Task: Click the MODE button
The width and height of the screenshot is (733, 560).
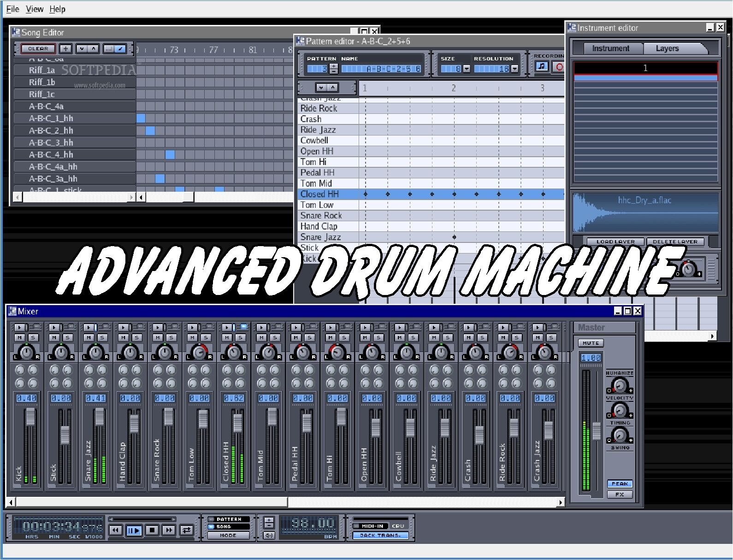Action: click(x=228, y=536)
